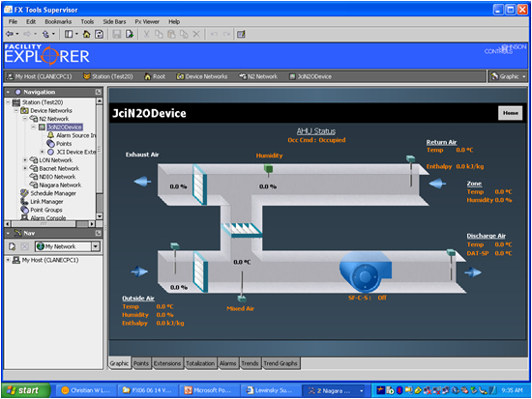Click the Copy toolbar icon
This screenshot has width=532, height=399.
tap(159, 34)
